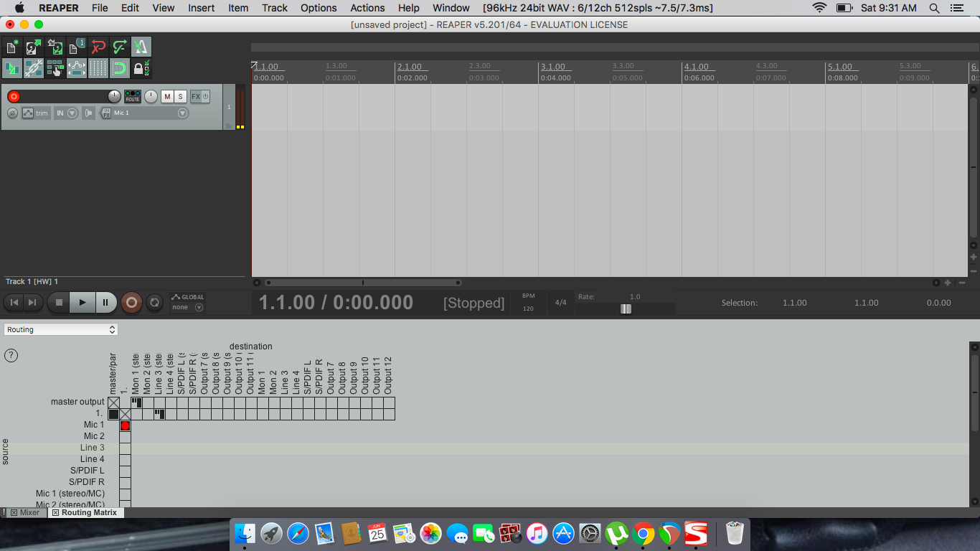Viewport: 980px width, 551px height.
Task: Mute track 1 with the M button
Action: (167, 97)
